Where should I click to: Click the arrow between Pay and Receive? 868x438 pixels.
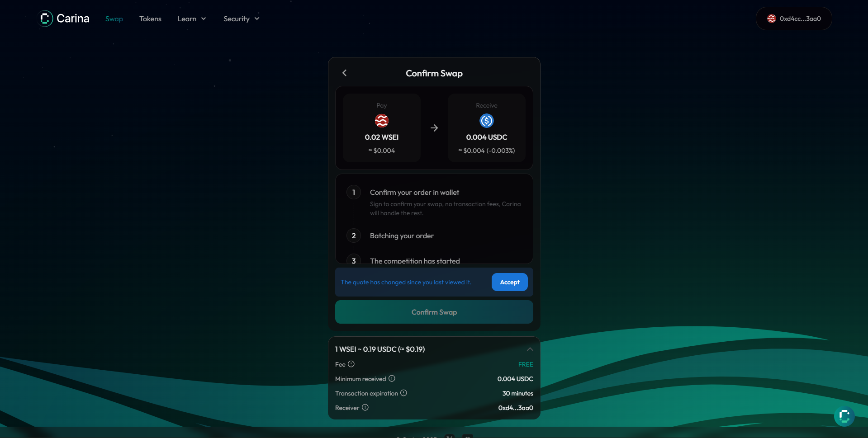[x=434, y=128]
